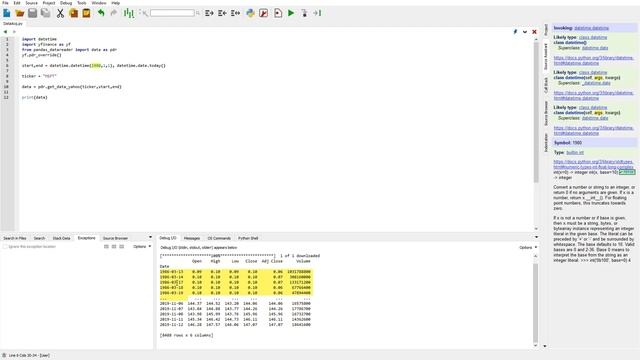This screenshot has width=640, height=360.
Task: Outdent lines with the outdent icon
Action: coord(222,13)
